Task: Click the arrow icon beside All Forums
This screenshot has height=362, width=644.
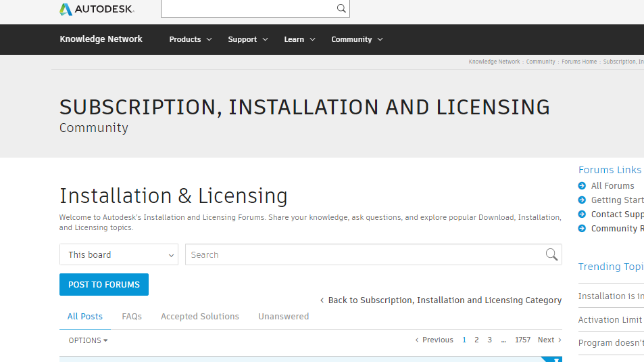Action: point(582,186)
